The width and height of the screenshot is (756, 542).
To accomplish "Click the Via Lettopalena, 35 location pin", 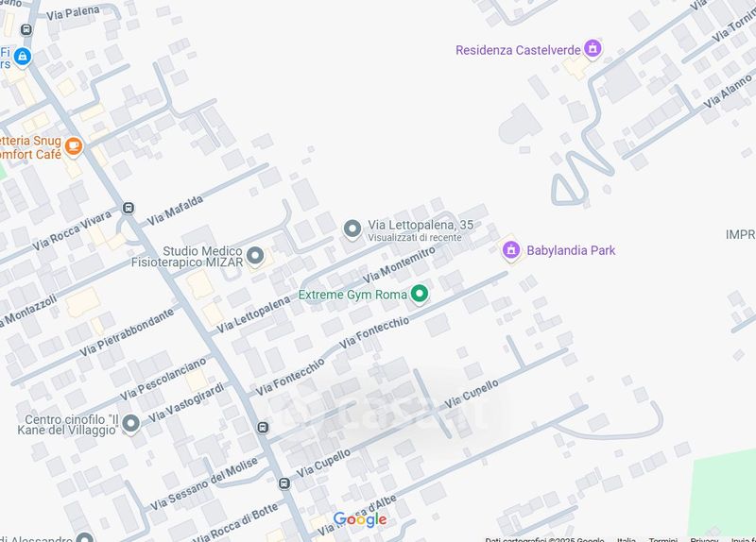I will [352, 229].
